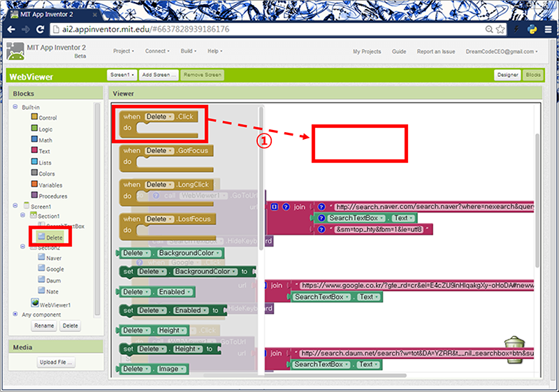Select the Screen1 component in tree
The image size is (559, 392).
tap(38, 206)
